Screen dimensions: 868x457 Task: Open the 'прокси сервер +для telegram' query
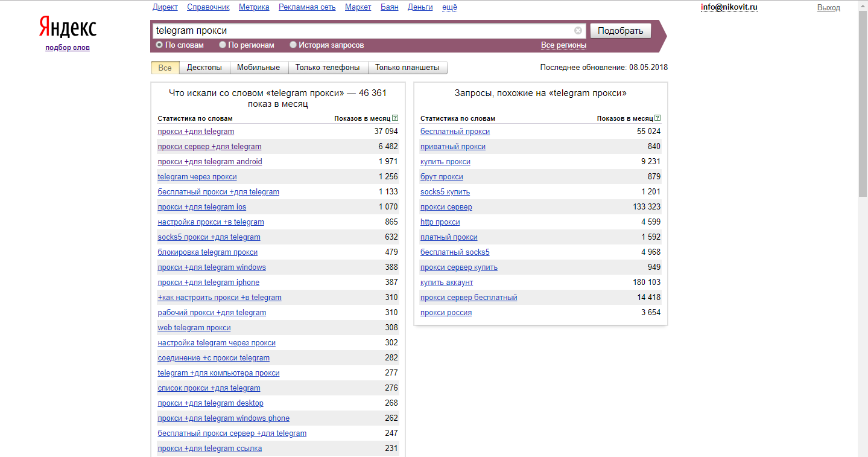click(210, 147)
